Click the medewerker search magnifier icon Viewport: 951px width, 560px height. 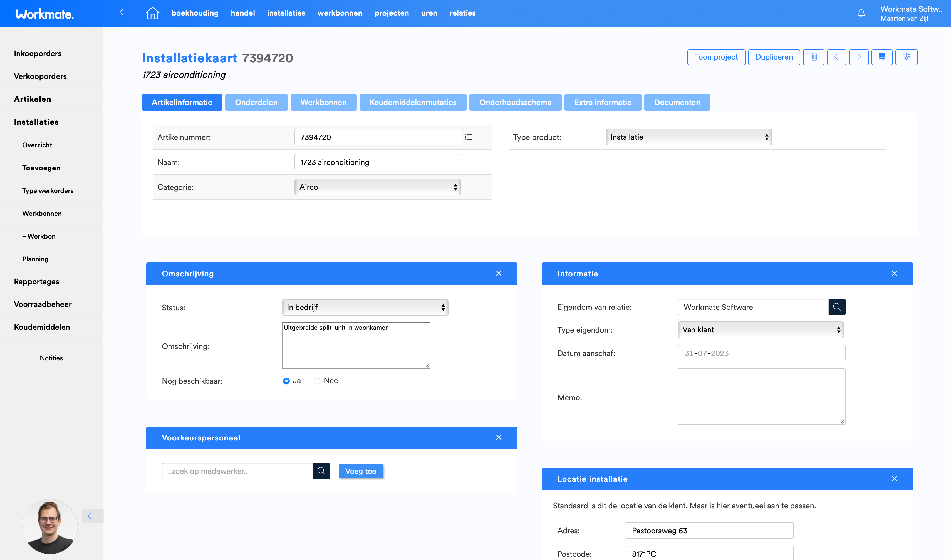321,471
